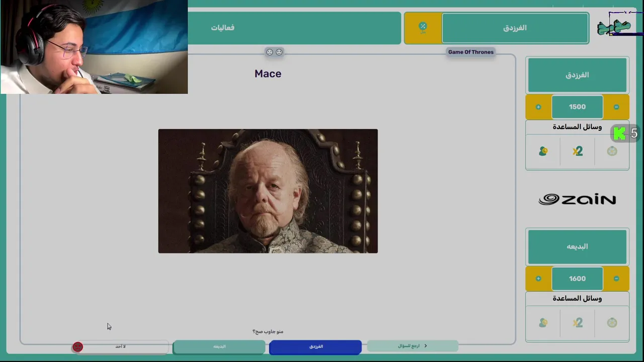Click the sad face rating icon
The height and width of the screenshot is (362, 644).
[x=270, y=52]
